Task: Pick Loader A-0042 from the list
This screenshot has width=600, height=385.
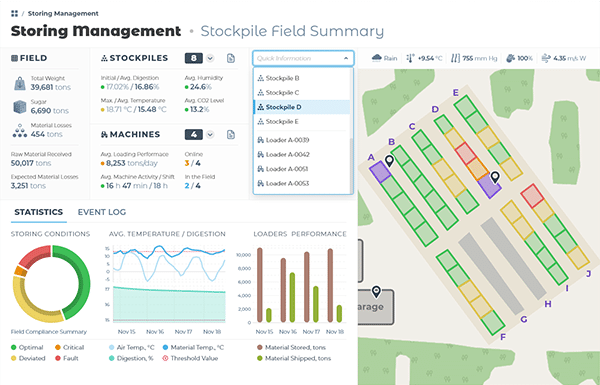Action: (x=302, y=155)
